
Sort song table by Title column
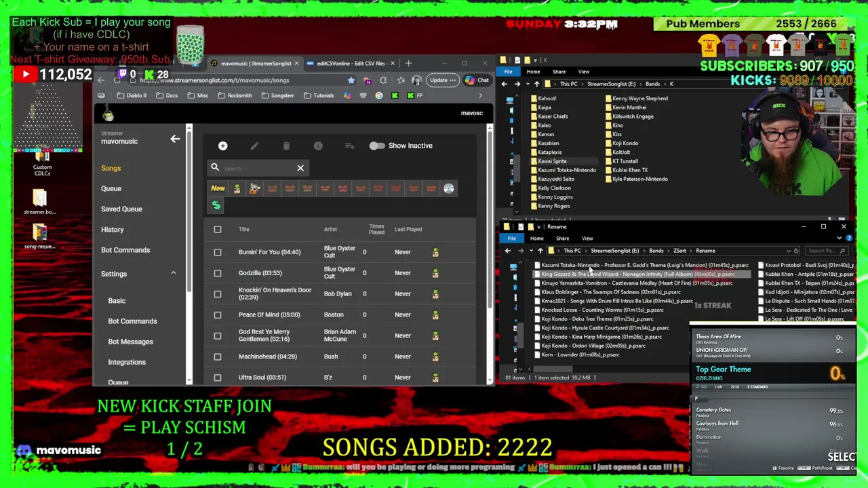(x=243, y=229)
